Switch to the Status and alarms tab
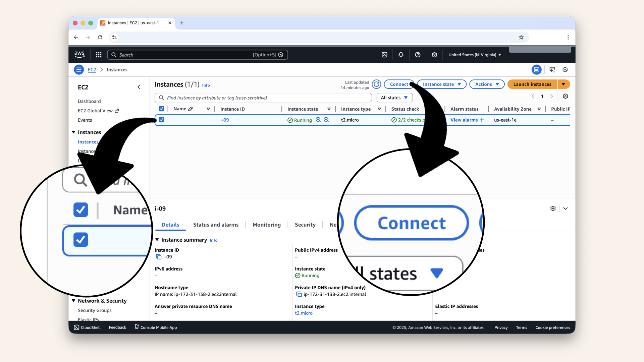644x362 pixels. point(216,225)
